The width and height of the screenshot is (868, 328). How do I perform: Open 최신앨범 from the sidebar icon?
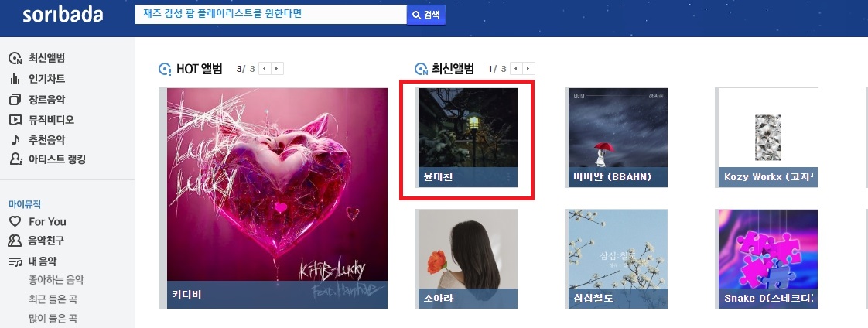tap(15, 58)
